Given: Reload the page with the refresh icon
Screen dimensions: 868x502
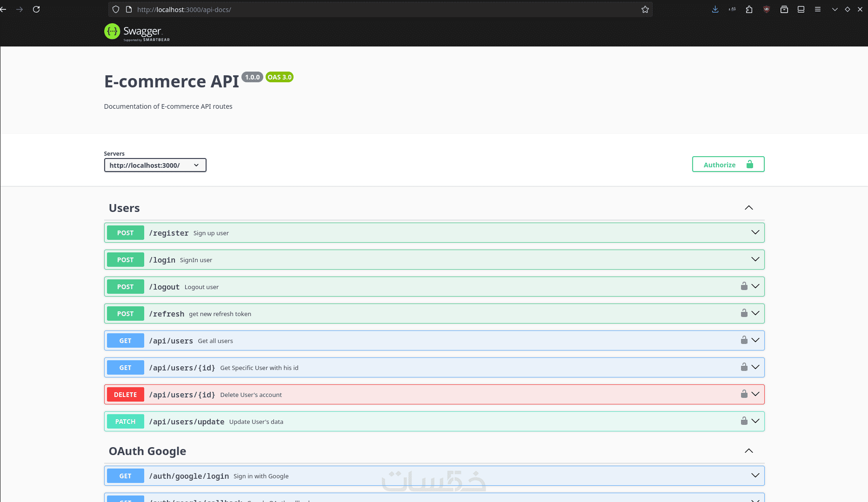Looking at the screenshot, I should (36, 9).
